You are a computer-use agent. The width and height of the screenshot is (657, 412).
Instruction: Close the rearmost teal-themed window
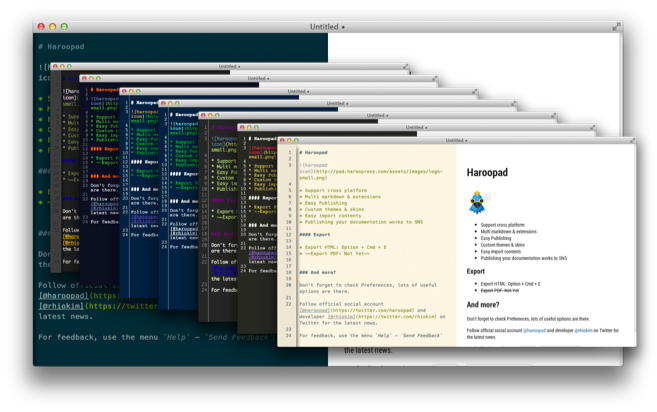(41, 26)
